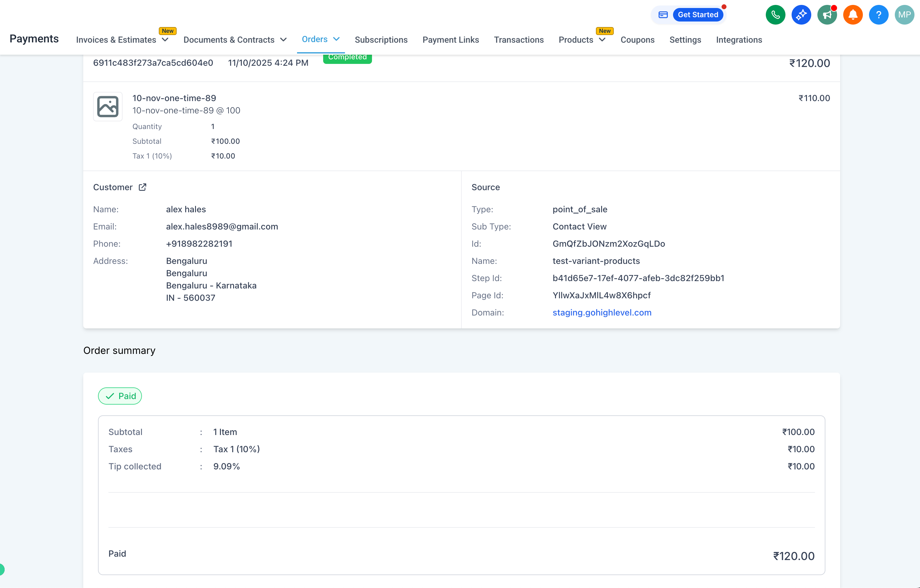Open customer profile via external link icon
Screen dimensions: 920x588
(x=143, y=187)
